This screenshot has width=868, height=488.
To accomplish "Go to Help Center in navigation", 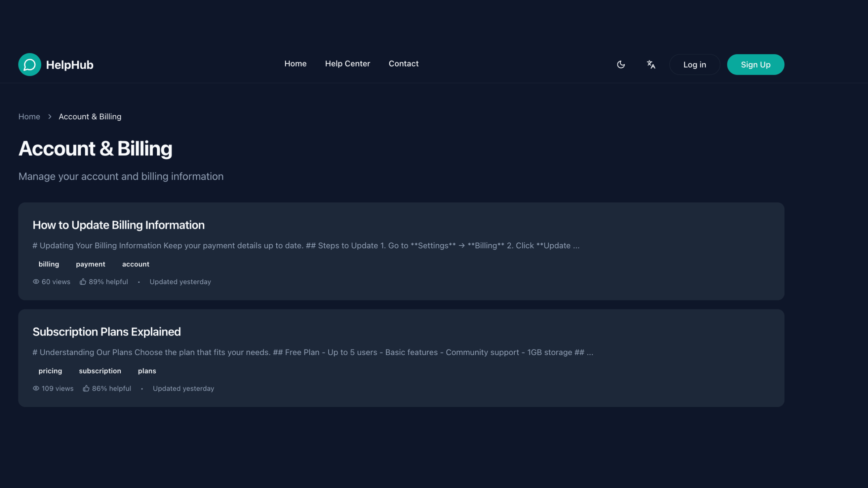I will click(347, 64).
